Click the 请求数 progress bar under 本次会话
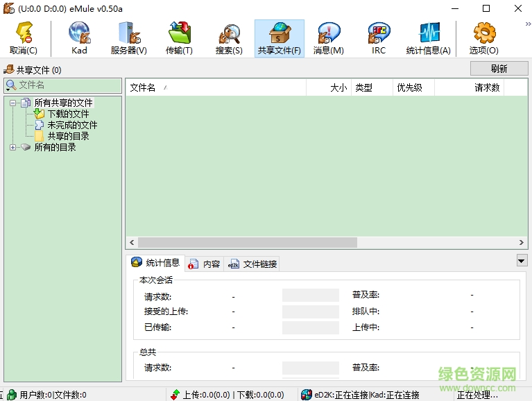Image resolution: width=532 pixels, height=401 pixels. point(311,295)
